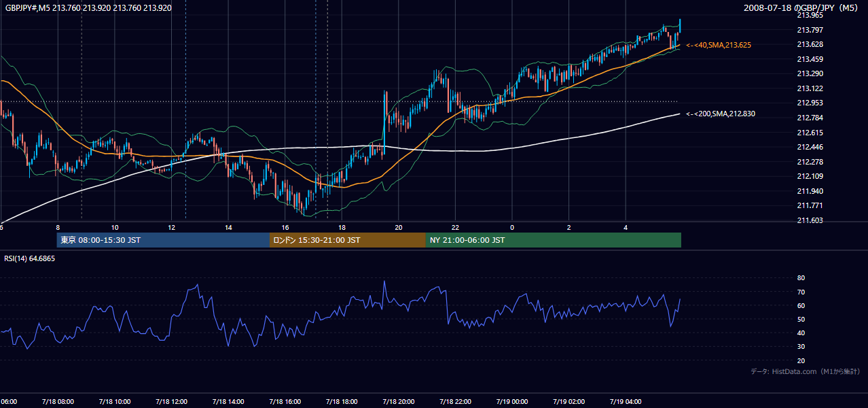Select the ロンドン 15:30-21:00 JST session bar
Screen dimensions: 868x408
[348, 240]
